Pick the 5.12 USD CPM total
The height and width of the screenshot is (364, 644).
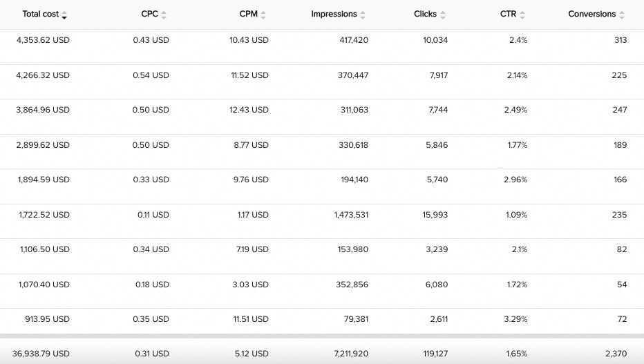252,354
